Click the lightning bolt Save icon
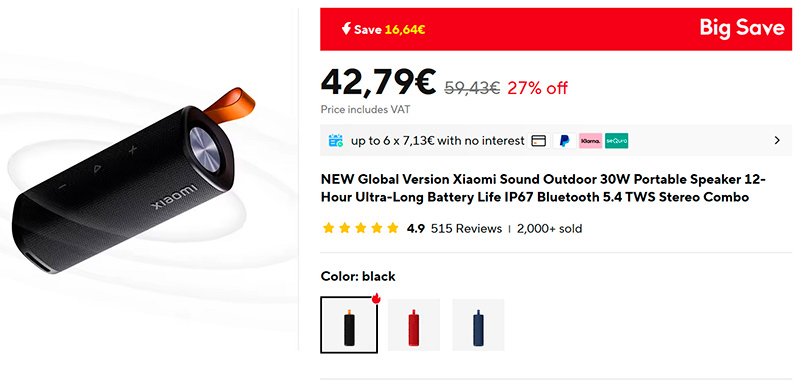This screenshot has height=383, width=800. [x=346, y=29]
